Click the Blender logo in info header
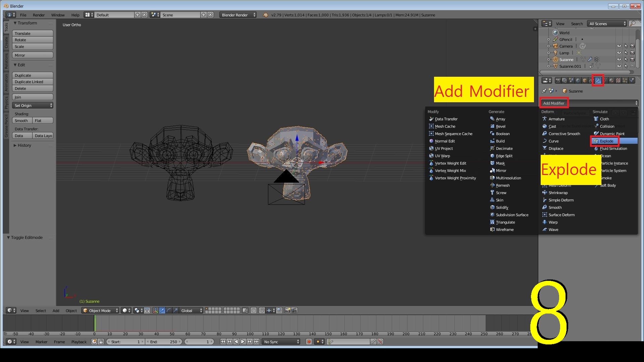Screen dimensions: 644x362 pyautogui.click(x=265, y=15)
